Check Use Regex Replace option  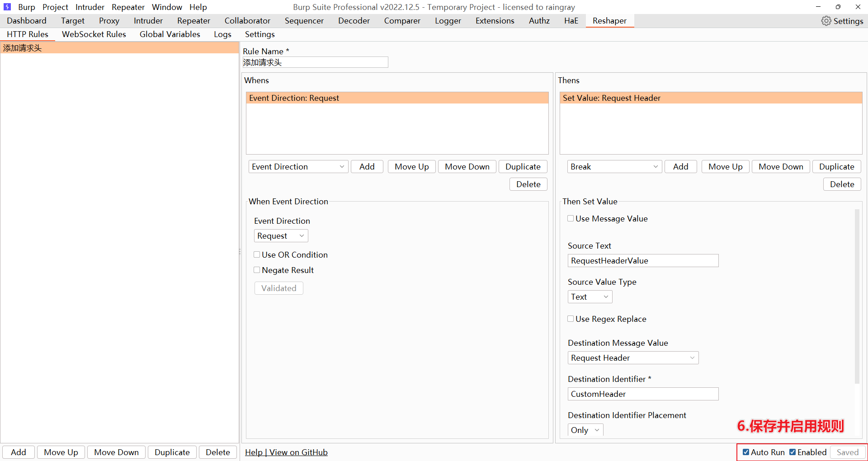[571, 319]
